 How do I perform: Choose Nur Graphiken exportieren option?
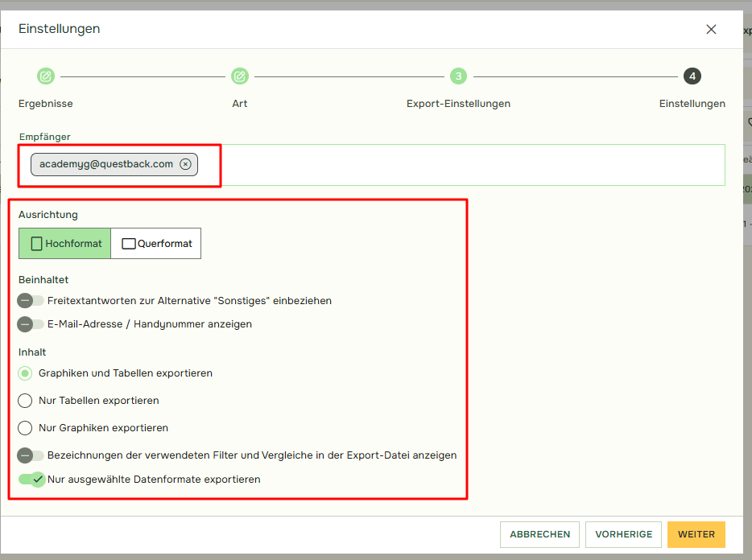pyautogui.click(x=26, y=428)
